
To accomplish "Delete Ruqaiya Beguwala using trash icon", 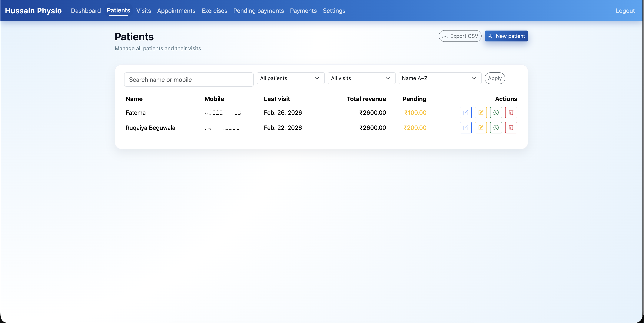I will pyautogui.click(x=511, y=128).
